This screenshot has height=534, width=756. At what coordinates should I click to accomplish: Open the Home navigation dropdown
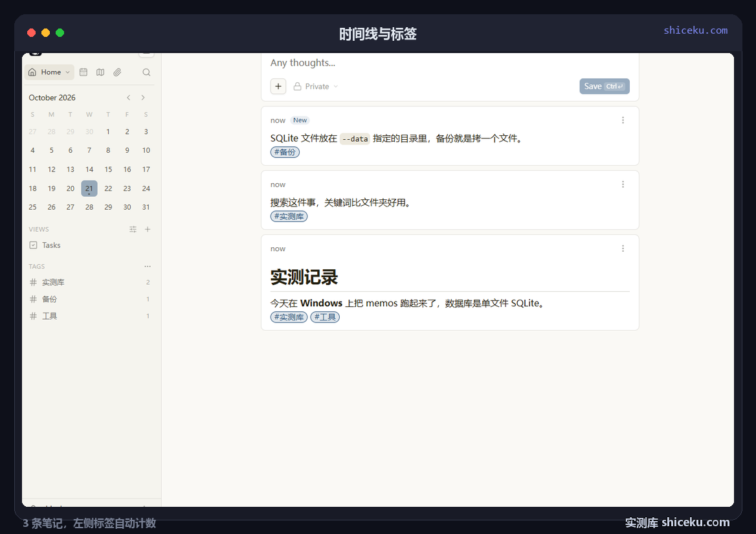(x=49, y=72)
